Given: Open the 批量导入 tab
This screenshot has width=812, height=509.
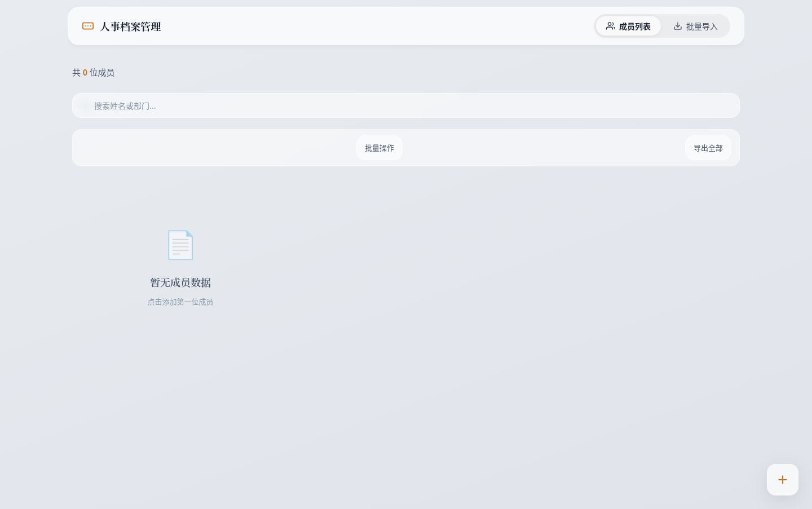Looking at the screenshot, I should point(695,26).
